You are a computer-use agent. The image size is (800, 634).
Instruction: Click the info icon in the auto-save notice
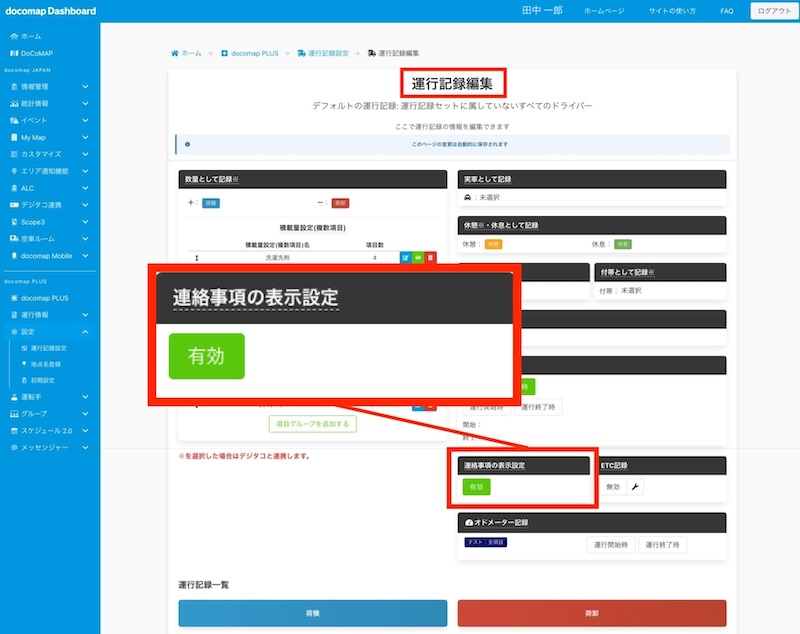tap(187, 144)
